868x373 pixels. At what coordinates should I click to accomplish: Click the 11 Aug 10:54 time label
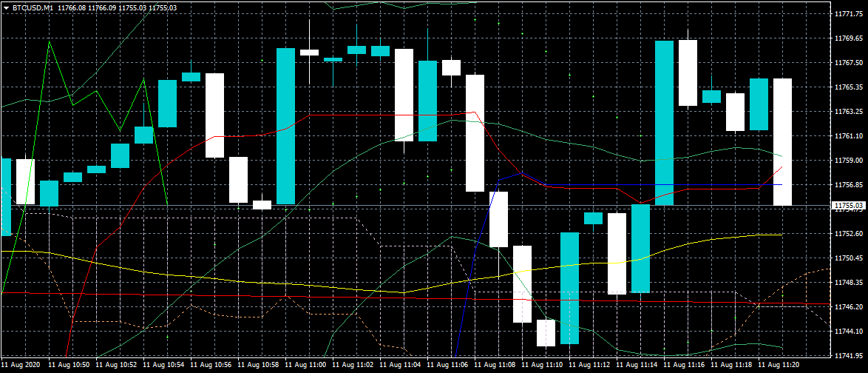pos(164,366)
